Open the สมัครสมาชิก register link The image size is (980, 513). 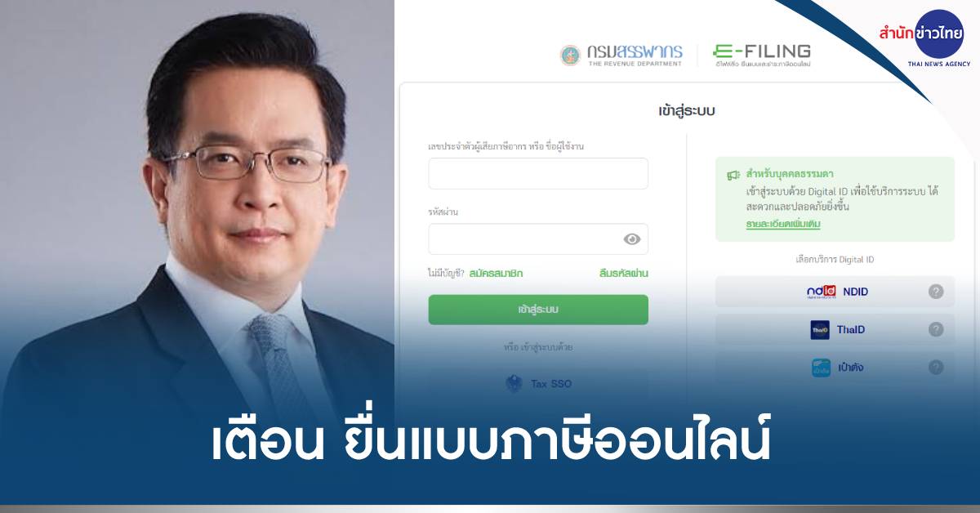point(497,274)
